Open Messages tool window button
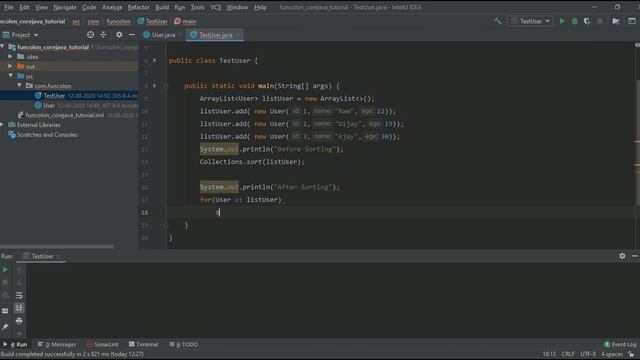Viewport: 640px width, 360px height. click(57, 344)
